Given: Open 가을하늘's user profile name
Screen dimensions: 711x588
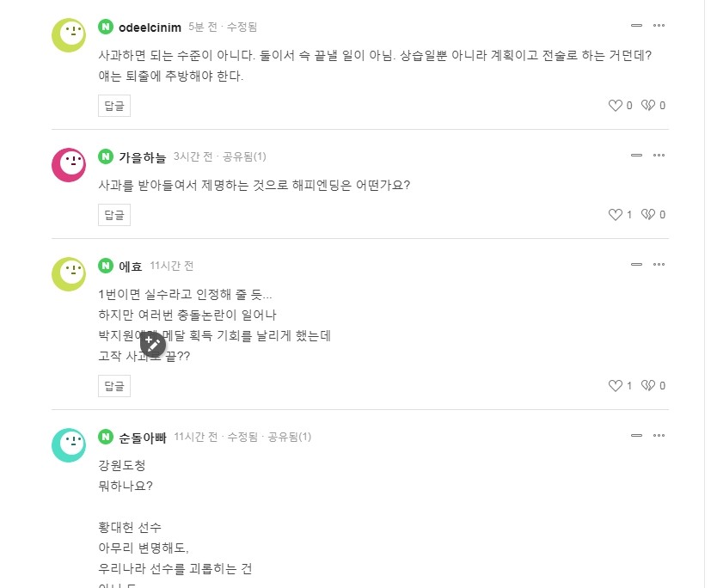Looking at the screenshot, I should (x=142, y=156).
